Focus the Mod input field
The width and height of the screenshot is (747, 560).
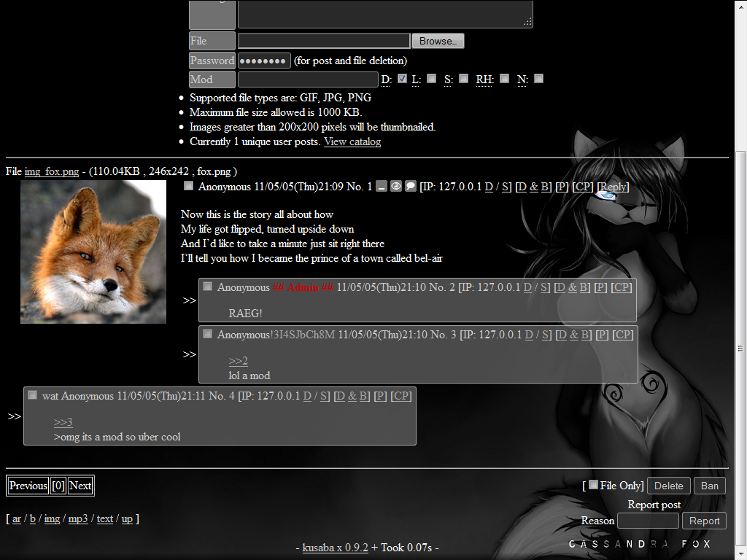pyautogui.click(x=308, y=79)
